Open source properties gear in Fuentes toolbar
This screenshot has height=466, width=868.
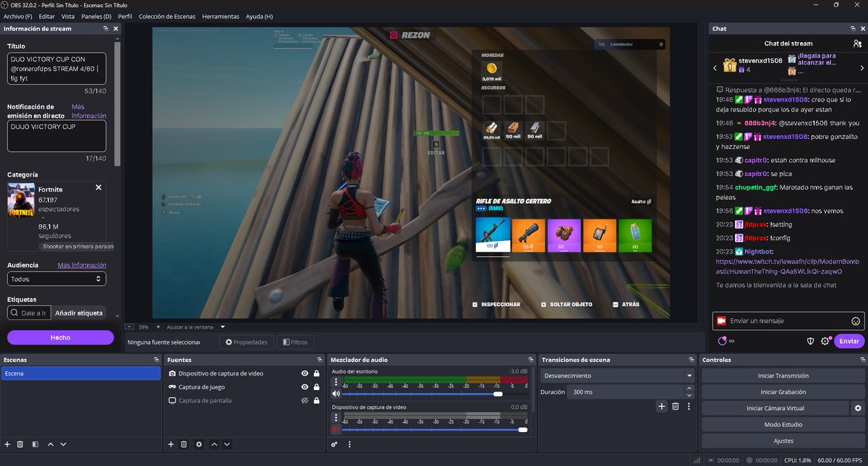pos(198,444)
